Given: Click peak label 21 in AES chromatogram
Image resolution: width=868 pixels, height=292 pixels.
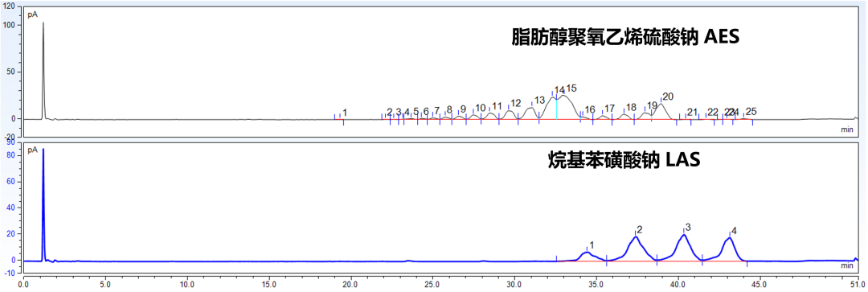Looking at the screenshot, I should pyautogui.click(x=693, y=112).
